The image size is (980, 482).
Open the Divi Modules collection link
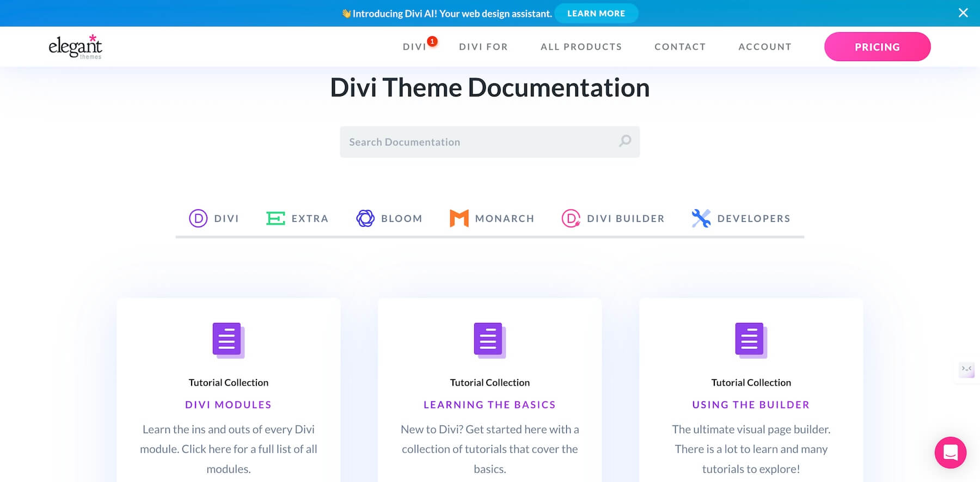pyautogui.click(x=229, y=405)
